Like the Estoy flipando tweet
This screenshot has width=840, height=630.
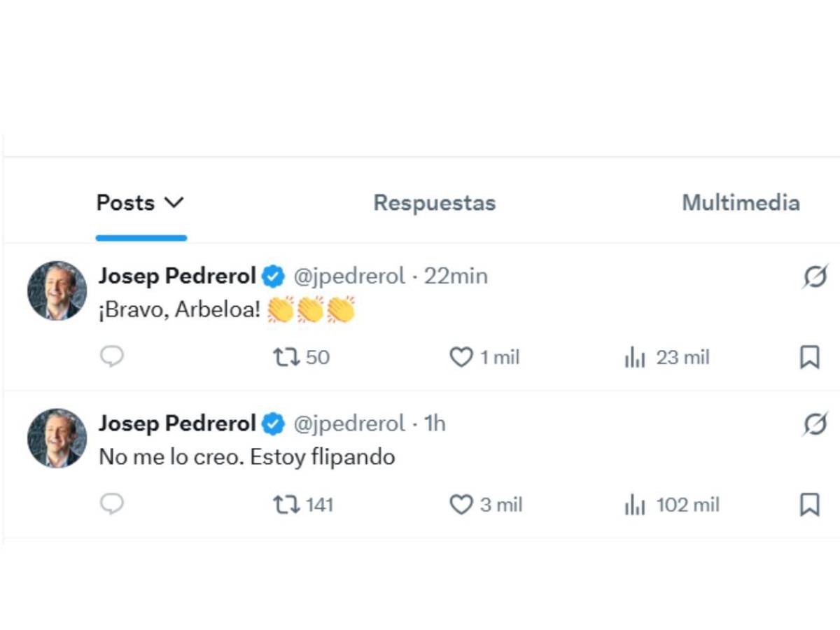click(461, 504)
